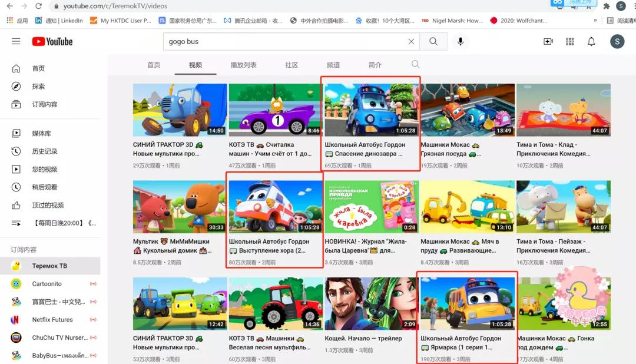Switch to the 社区 channel tab
636x364 pixels.
291,65
